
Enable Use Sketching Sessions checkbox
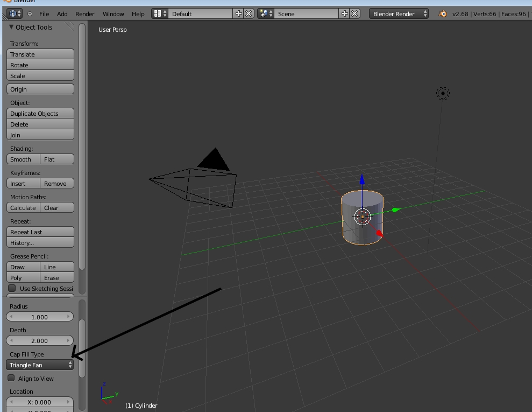coord(12,288)
